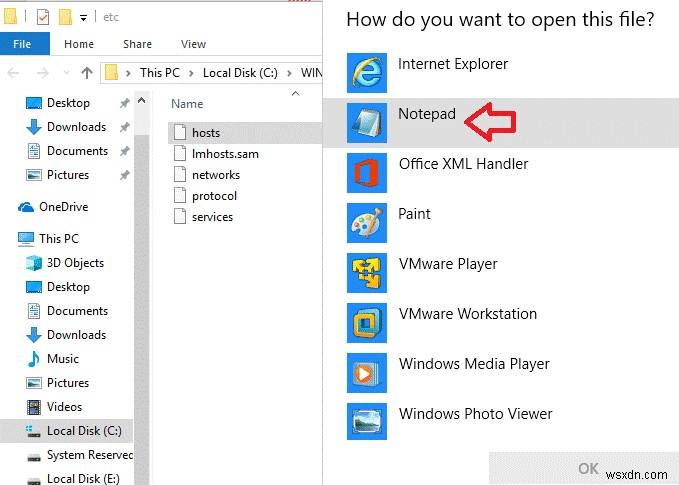Click the Up directory arrow
Image resolution: width=679 pixels, height=485 pixels.
click(87, 73)
